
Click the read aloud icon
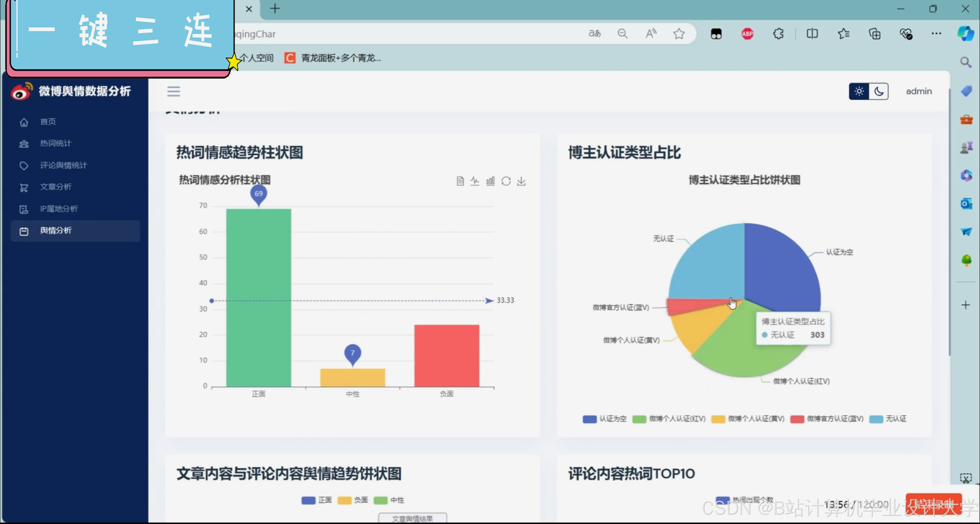651,33
